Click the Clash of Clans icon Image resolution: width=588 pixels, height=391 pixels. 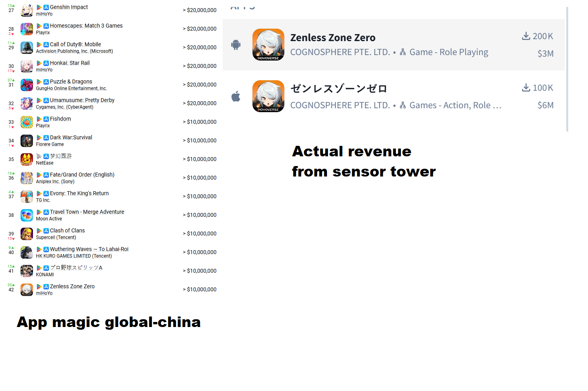click(x=27, y=234)
